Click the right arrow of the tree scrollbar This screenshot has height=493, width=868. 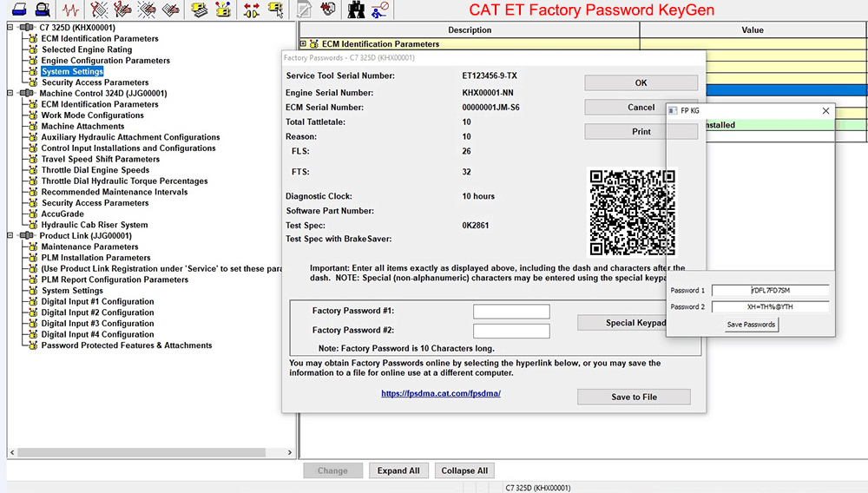click(x=290, y=452)
